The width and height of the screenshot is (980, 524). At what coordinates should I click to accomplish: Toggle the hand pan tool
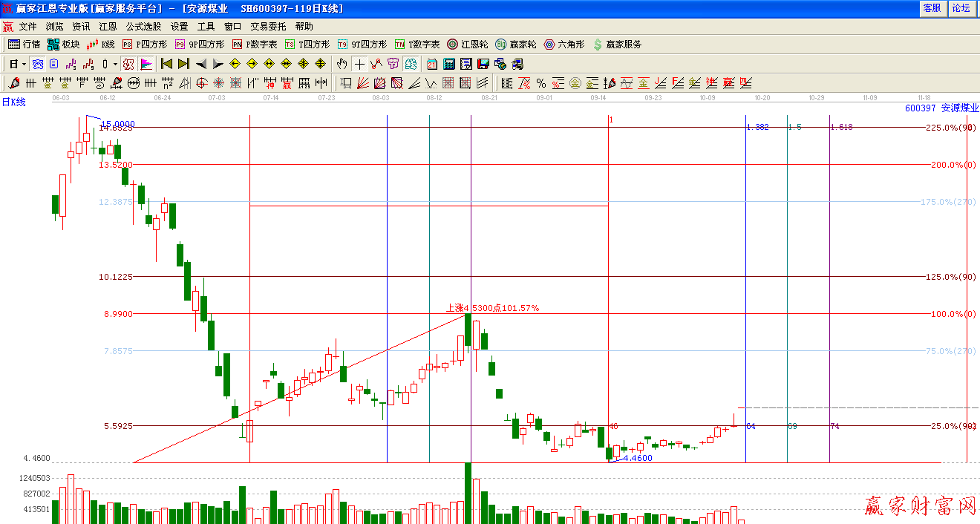click(342, 64)
